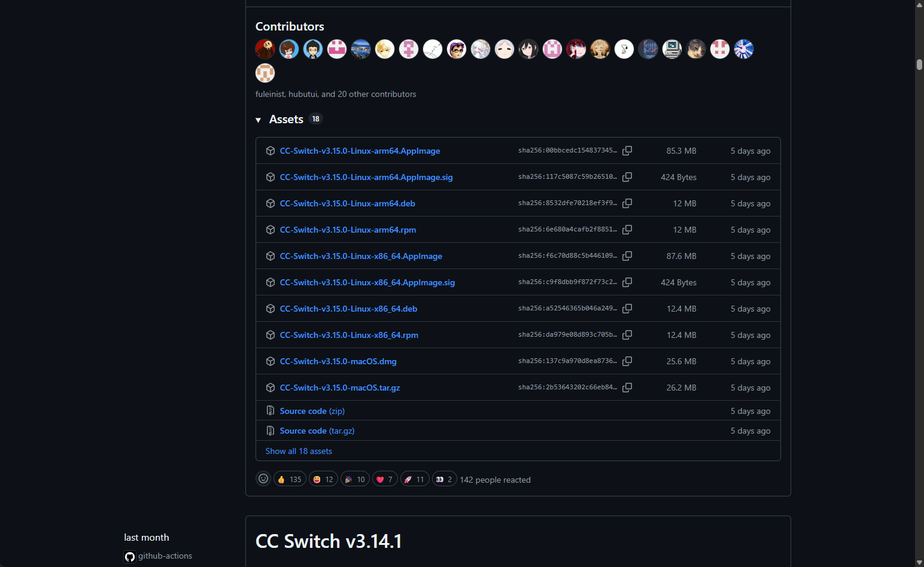Click the "sha256:00bbcedc154837345…" hash text
This screenshot has width=924, height=567.
[x=567, y=151]
